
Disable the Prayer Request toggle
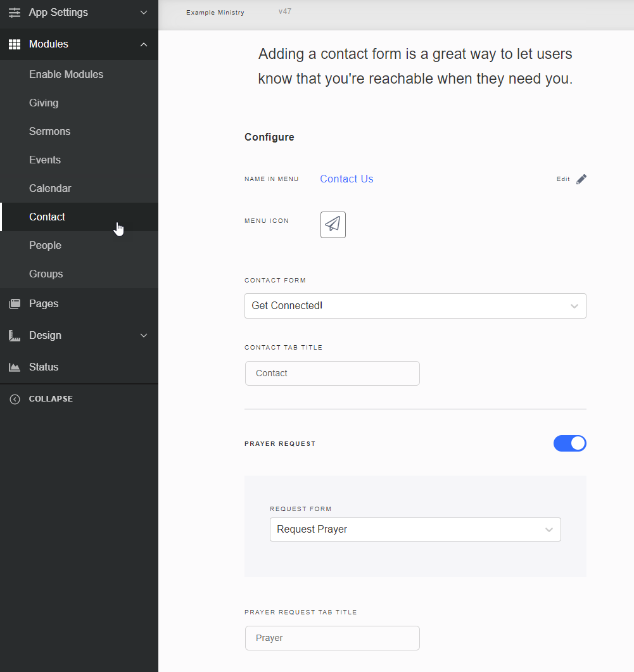coord(569,443)
